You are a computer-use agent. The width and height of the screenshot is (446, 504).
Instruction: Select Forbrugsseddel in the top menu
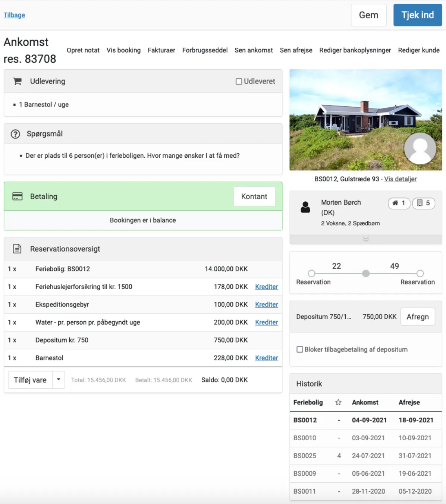[x=205, y=50]
